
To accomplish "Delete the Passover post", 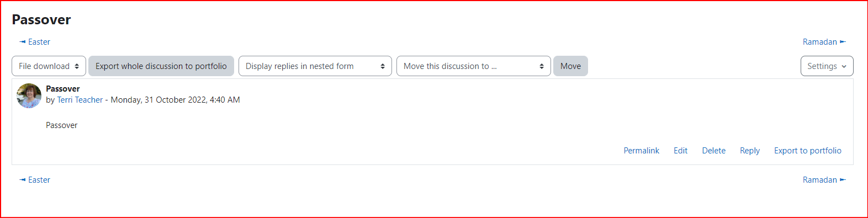I will (713, 151).
